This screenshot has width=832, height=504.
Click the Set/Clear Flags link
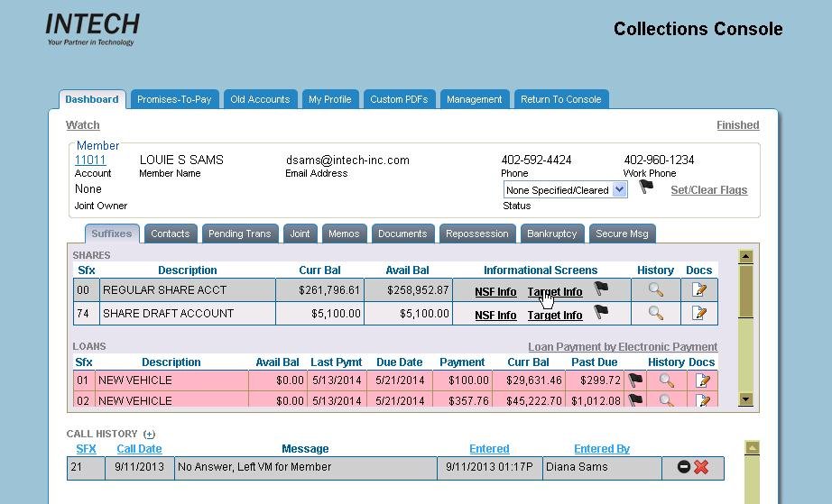708,190
